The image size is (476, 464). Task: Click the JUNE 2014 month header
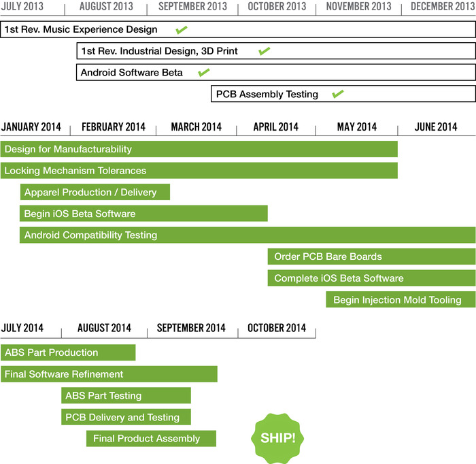tap(436, 127)
